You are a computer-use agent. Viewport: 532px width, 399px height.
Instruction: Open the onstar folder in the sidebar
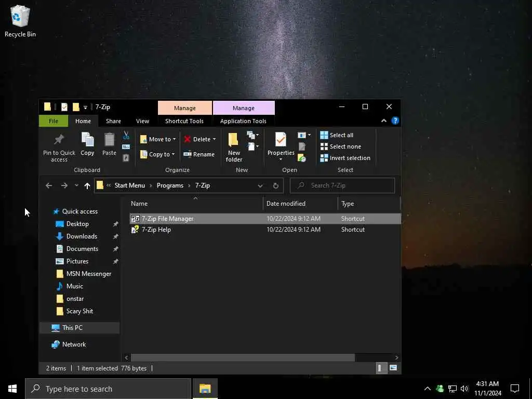[x=75, y=299]
